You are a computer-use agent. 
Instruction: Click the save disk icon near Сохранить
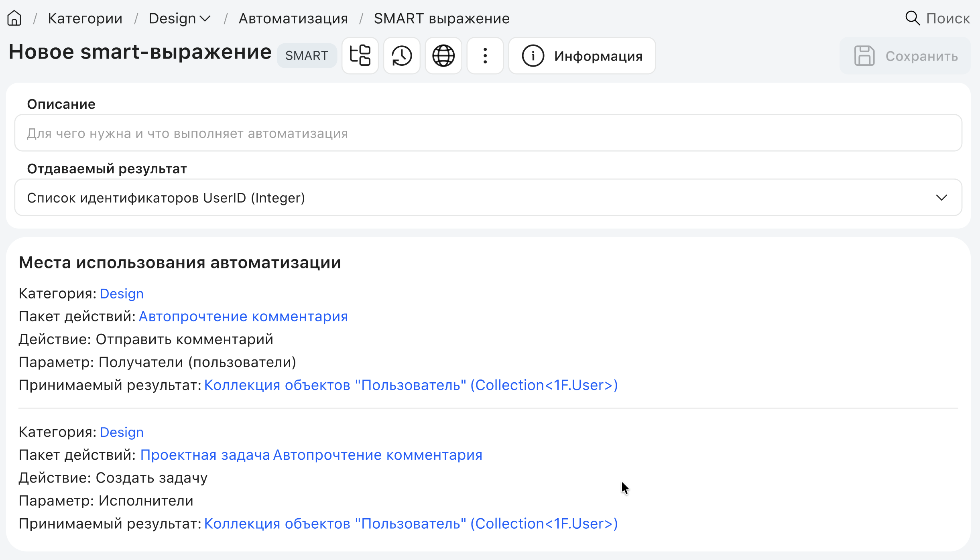click(x=864, y=55)
